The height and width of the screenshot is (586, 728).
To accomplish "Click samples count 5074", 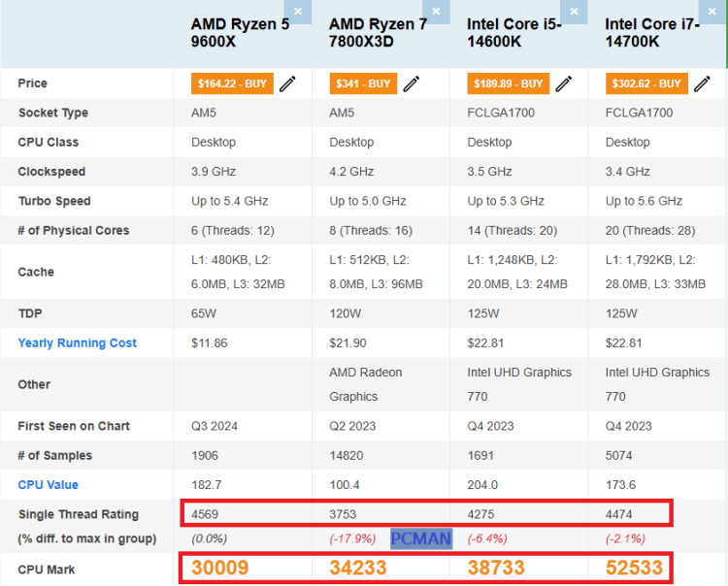I will pos(619,456).
